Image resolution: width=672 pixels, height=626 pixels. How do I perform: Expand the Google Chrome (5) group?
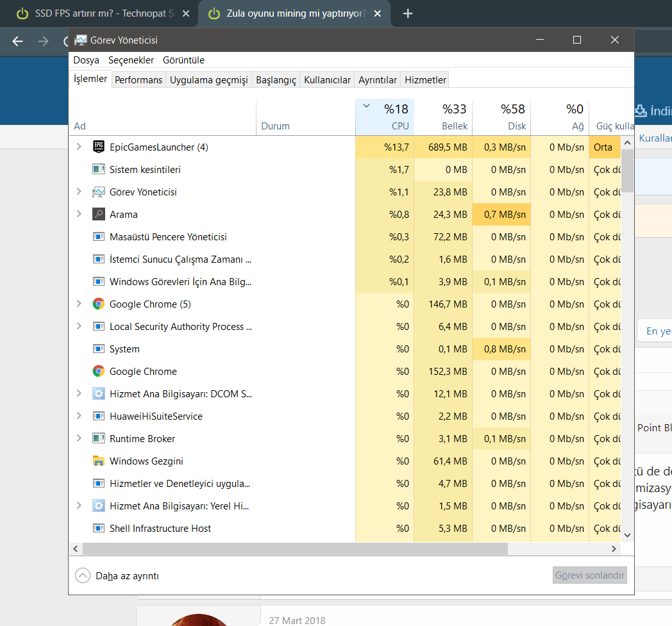click(x=79, y=304)
